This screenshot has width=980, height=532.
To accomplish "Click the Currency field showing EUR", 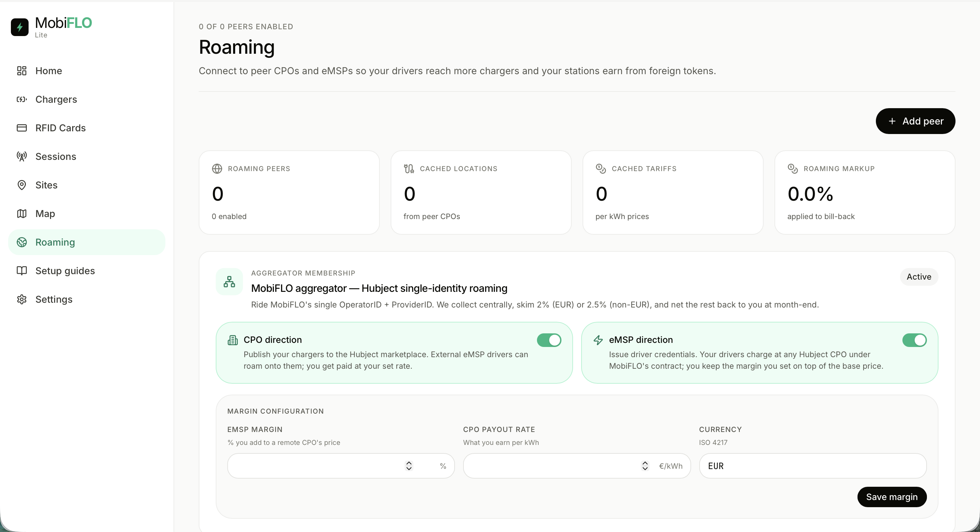I will 813,466.
